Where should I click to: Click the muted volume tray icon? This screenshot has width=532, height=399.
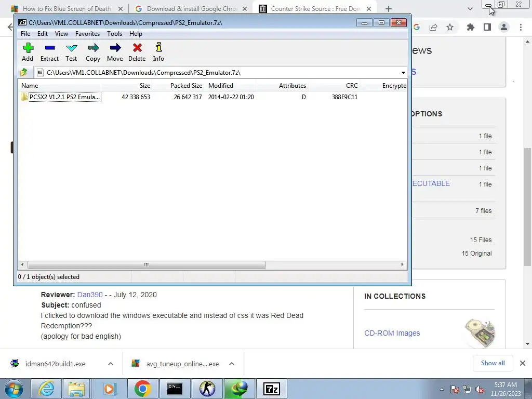(x=480, y=389)
